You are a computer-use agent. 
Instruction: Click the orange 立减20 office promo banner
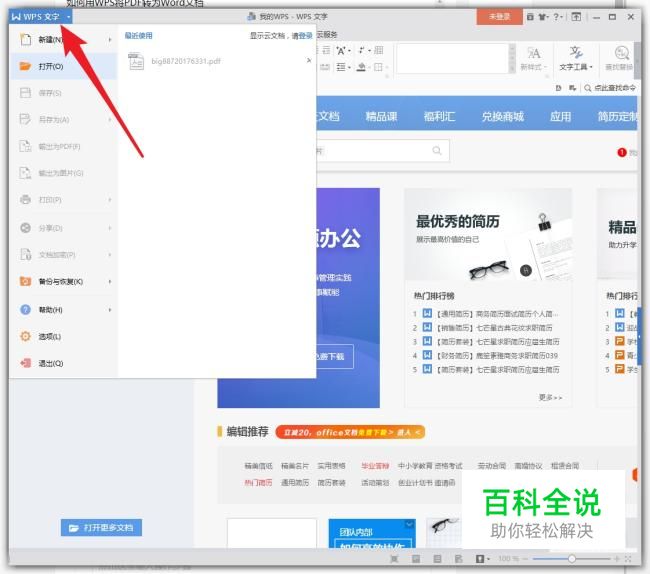tap(350, 432)
